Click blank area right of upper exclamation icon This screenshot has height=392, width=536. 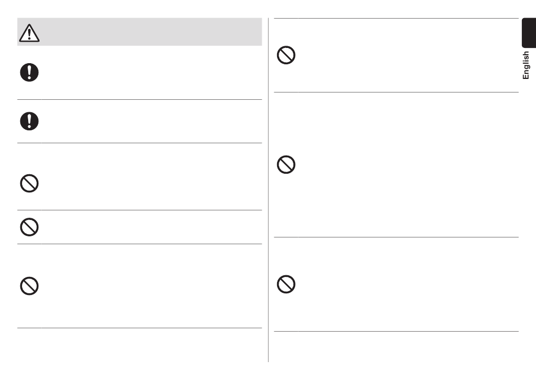(151, 72)
